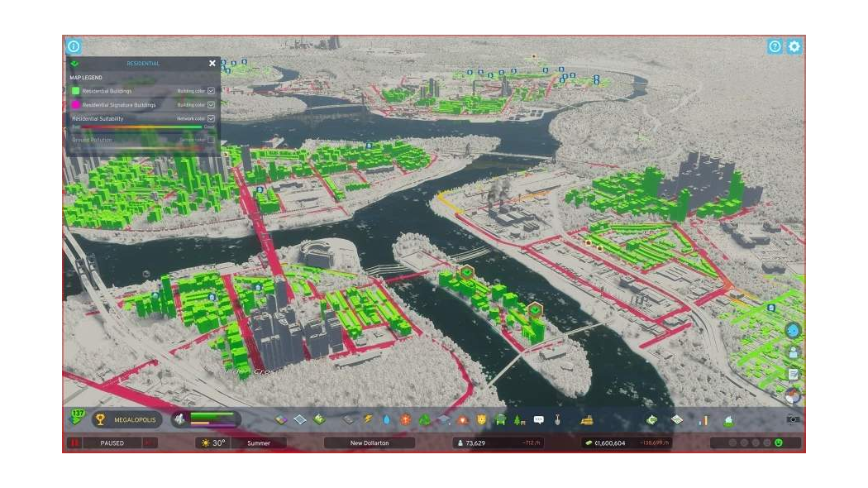Open the Map Tiles button
The width and height of the screenshot is (868, 488).
[x=677, y=420]
